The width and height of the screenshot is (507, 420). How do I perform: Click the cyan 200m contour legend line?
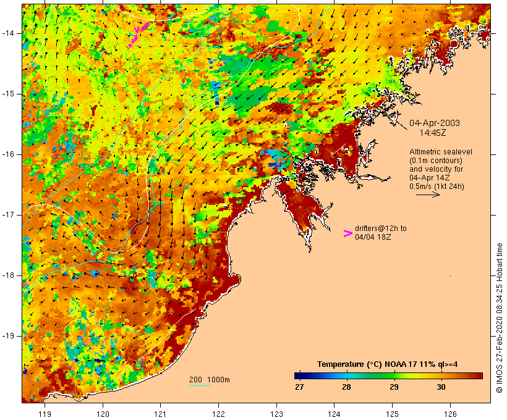pyautogui.click(x=200, y=385)
